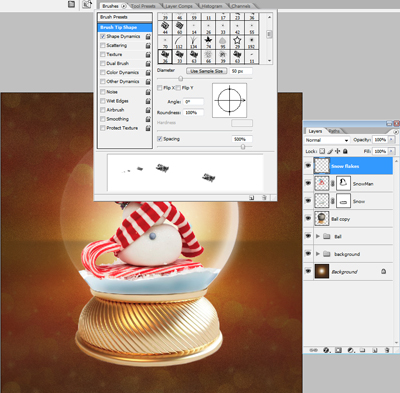Click the Diameter value field
This screenshot has width=400, height=393.
(241, 71)
